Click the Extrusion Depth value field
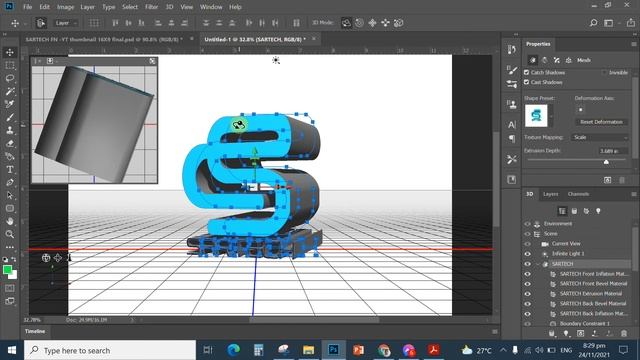The width and height of the screenshot is (640, 360). pos(612,151)
